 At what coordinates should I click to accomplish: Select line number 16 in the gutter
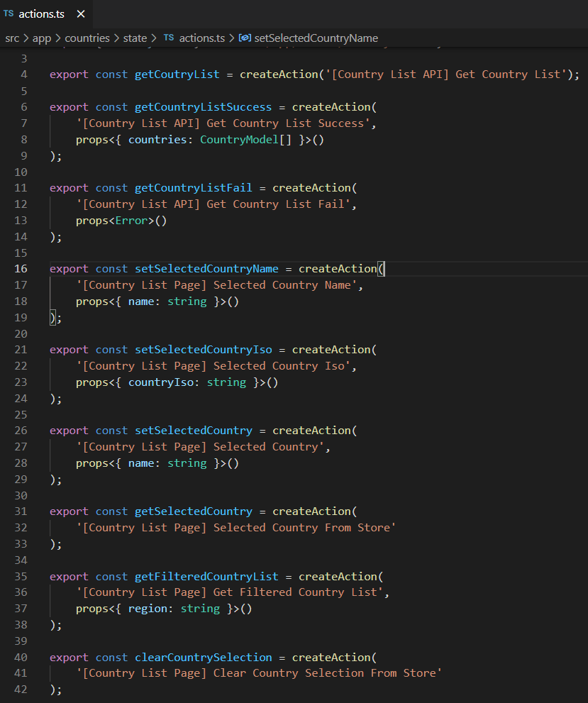coord(21,268)
